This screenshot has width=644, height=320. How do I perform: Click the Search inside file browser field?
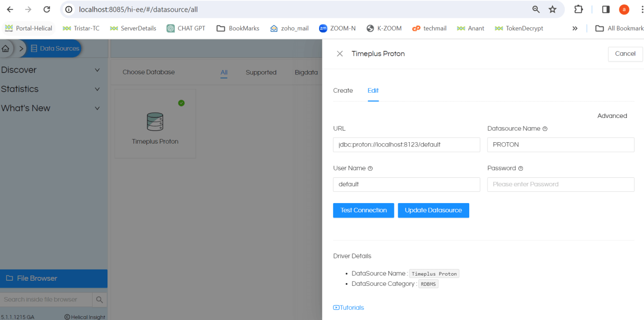click(x=46, y=299)
